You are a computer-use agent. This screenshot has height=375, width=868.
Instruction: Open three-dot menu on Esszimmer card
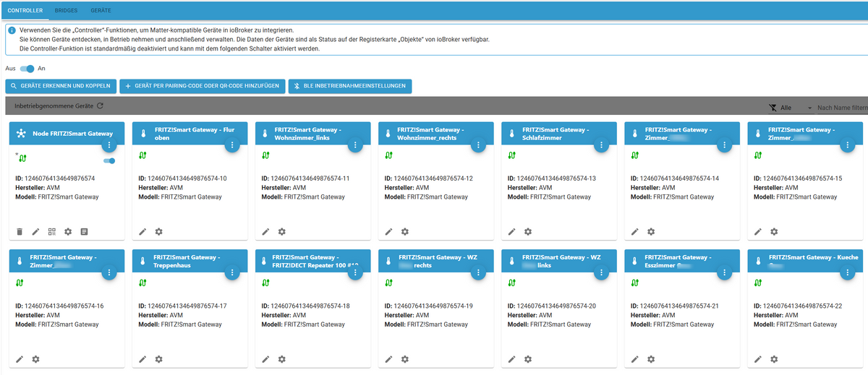[723, 273]
